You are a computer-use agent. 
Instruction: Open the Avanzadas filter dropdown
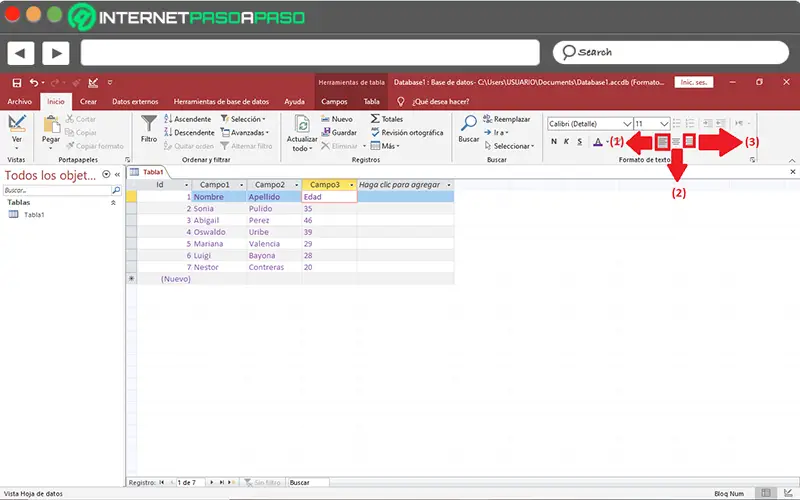tap(244, 133)
